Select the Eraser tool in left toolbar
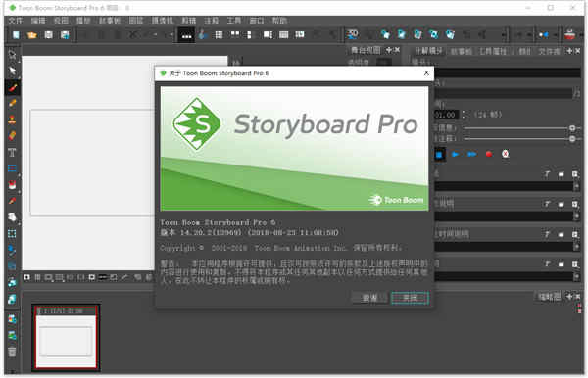 [12, 135]
